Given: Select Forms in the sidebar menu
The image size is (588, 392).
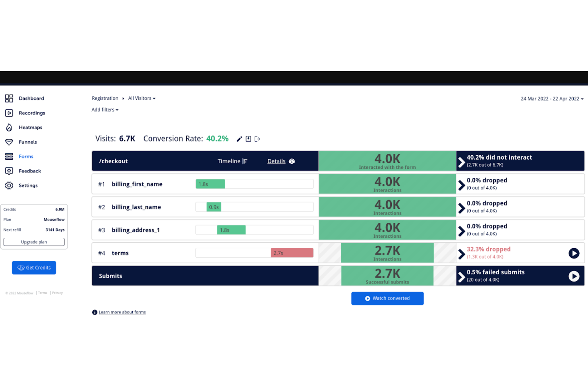Looking at the screenshot, I should pos(25,156).
